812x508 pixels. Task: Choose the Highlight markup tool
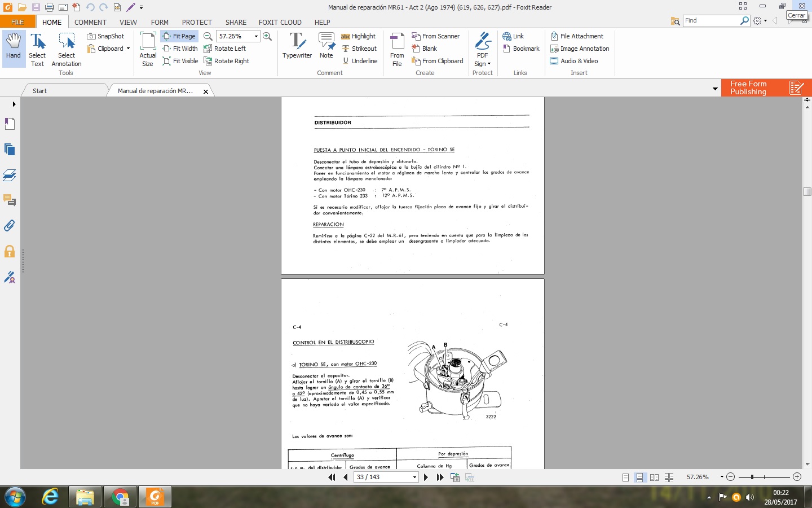359,36
